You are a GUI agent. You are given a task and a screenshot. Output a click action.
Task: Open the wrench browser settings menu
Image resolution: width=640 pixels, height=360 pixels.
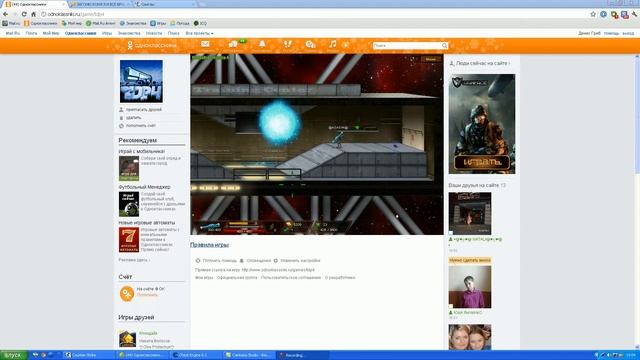tap(635, 14)
